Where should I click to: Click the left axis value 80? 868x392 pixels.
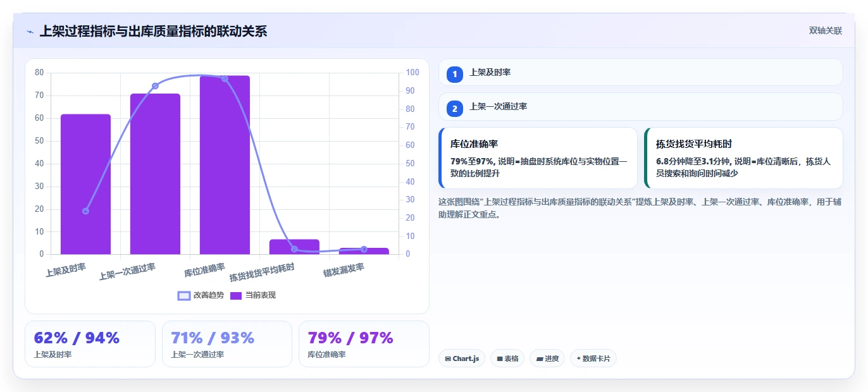click(39, 73)
